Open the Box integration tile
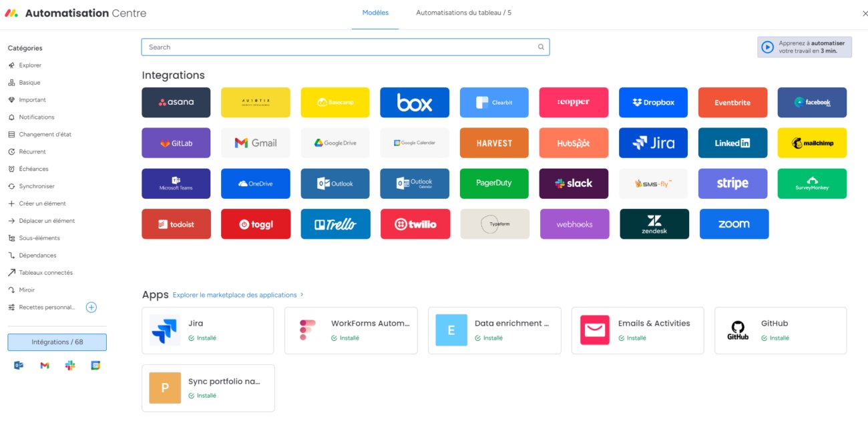868x435 pixels. coord(415,102)
